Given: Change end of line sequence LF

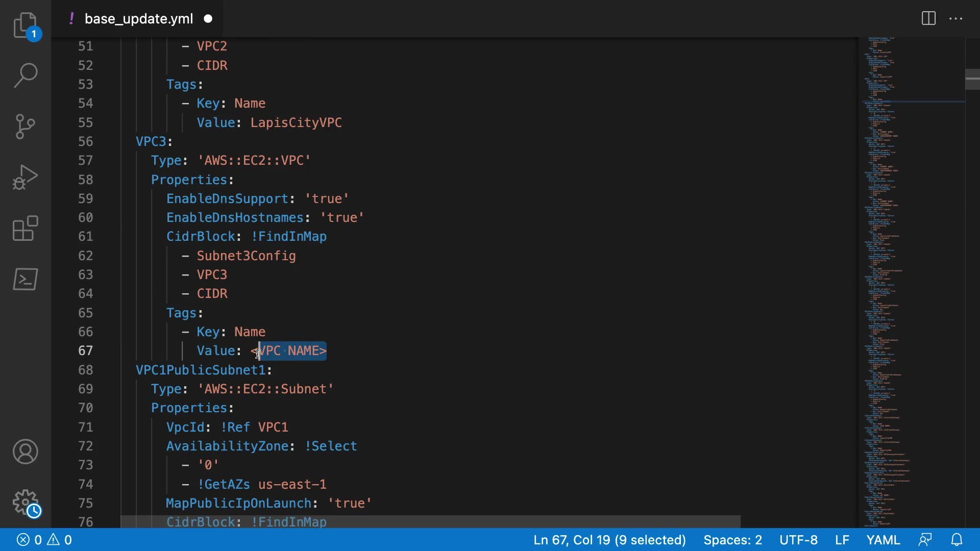Looking at the screenshot, I should click(x=842, y=540).
